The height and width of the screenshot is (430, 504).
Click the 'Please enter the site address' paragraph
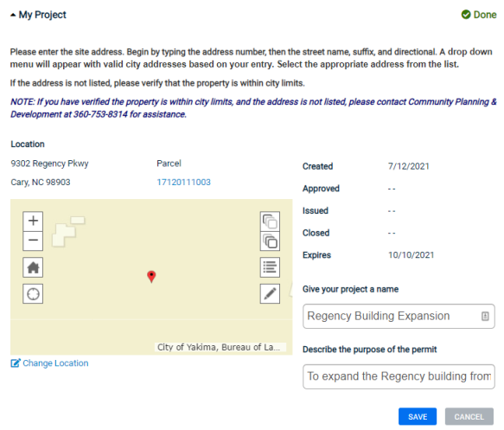pos(251,58)
